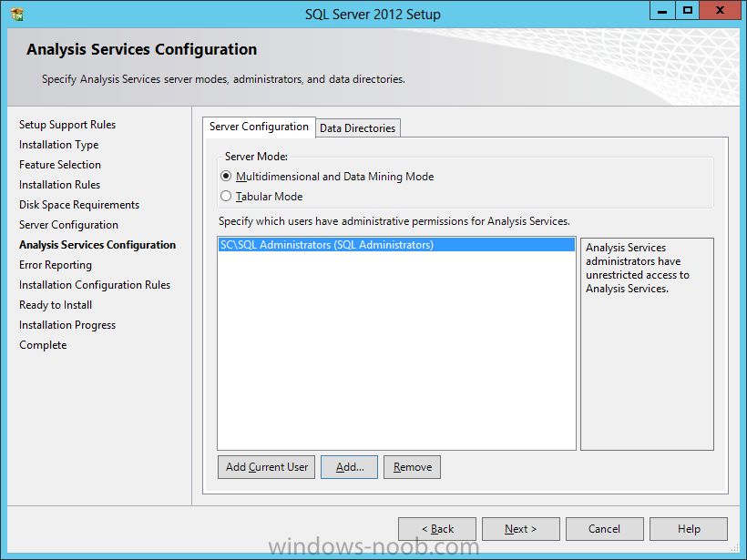Select the Tabular Mode option
This screenshot has height=560, width=747.
[x=261, y=197]
